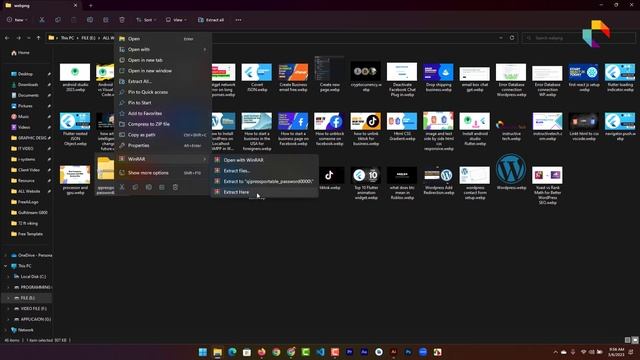Open Pictures in the sidebar
640x360 pixels.
pyautogui.click(x=25, y=106)
